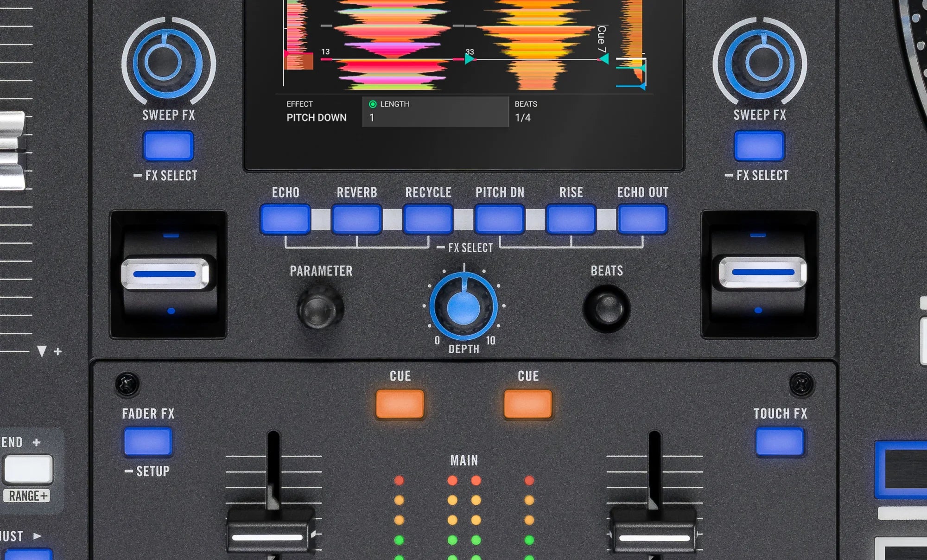
Task: Select PITCH DOWN under EFFECT on screen
Action: [317, 117]
